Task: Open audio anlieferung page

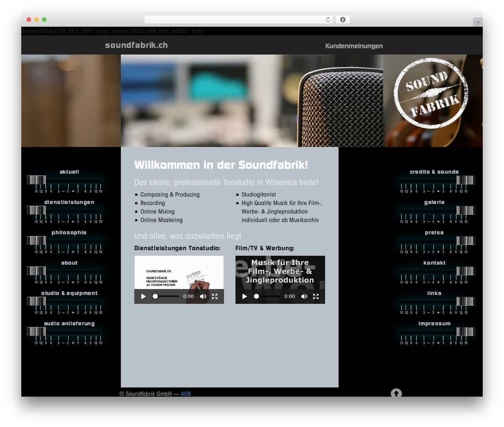Action: pyautogui.click(x=69, y=323)
